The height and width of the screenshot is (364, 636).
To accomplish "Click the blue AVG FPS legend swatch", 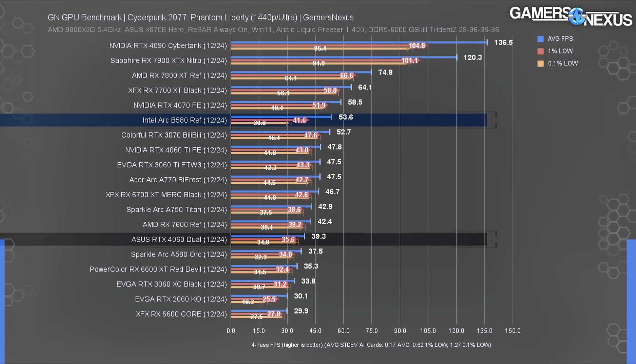I will tap(541, 39).
